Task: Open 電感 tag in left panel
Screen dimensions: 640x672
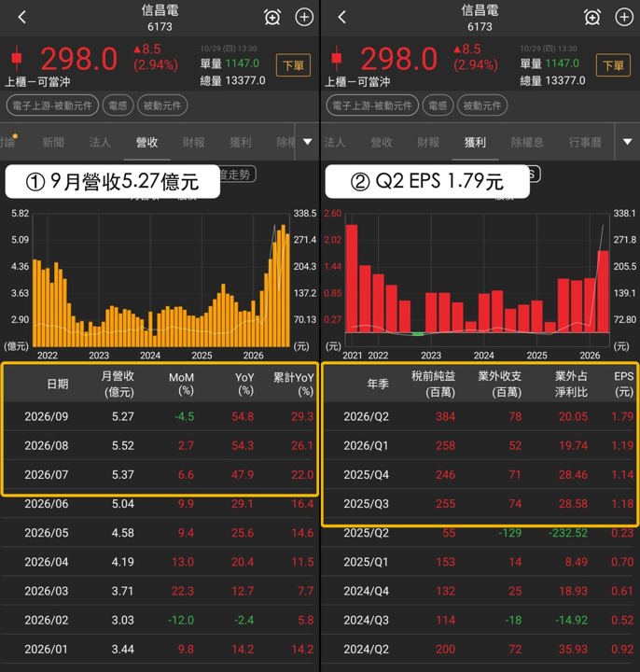Action: pyautogui.click(x=118, y=105)
